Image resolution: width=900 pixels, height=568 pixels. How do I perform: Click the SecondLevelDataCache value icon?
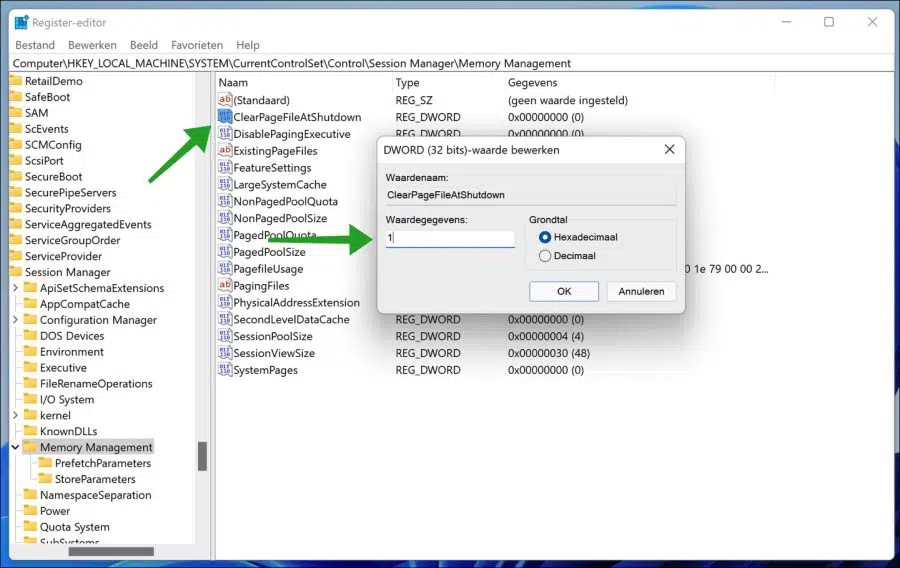[x=225, y=319]
